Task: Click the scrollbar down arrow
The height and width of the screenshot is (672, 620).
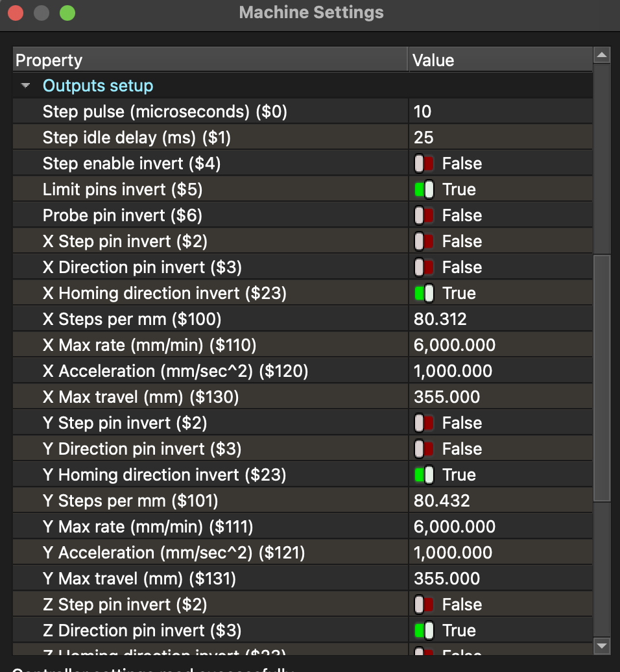Action: pyautogui.click(x=602, y=645)
